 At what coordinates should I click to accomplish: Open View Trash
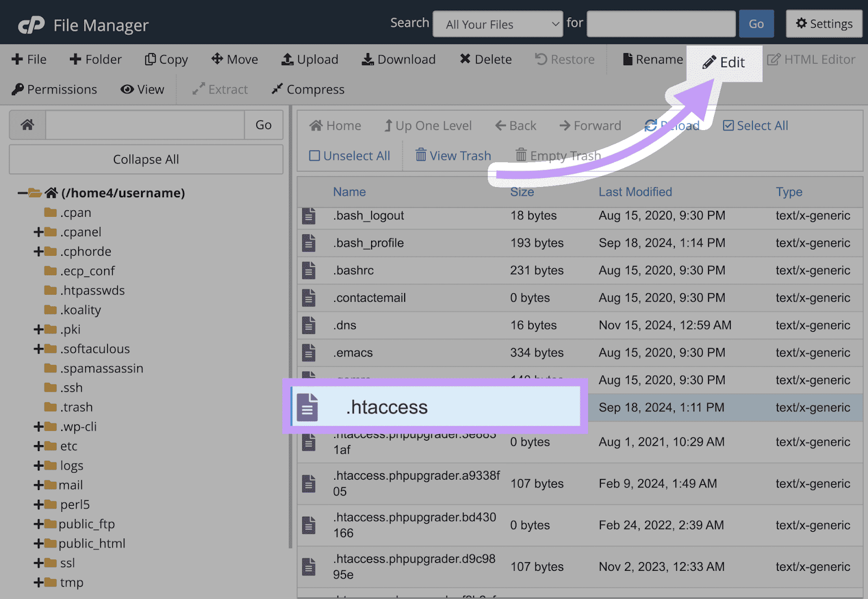(x=453, y=156)
